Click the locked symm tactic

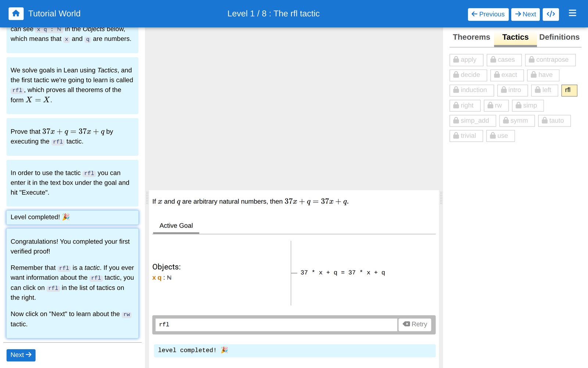click(x=517, y=121)
